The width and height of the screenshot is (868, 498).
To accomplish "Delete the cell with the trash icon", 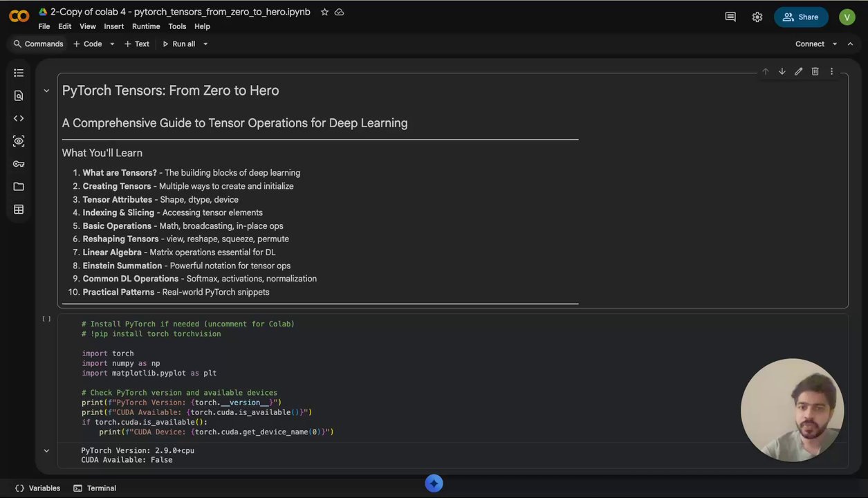I will point(815,71).
